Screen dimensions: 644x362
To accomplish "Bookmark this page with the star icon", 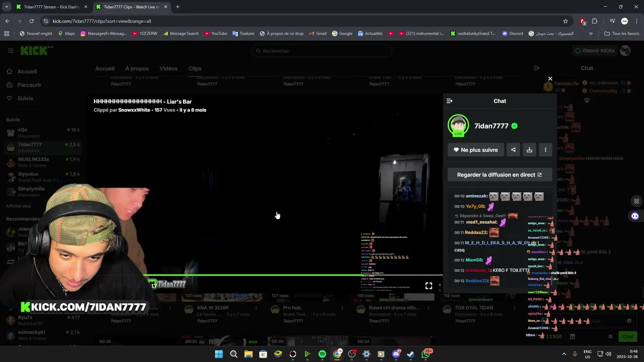I will click(x=566, y=21).
